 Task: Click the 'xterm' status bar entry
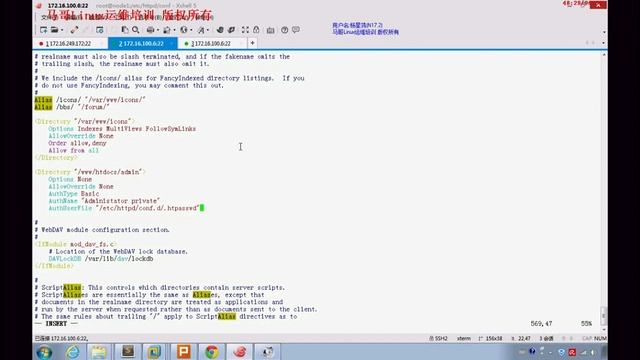coord(464,338)
